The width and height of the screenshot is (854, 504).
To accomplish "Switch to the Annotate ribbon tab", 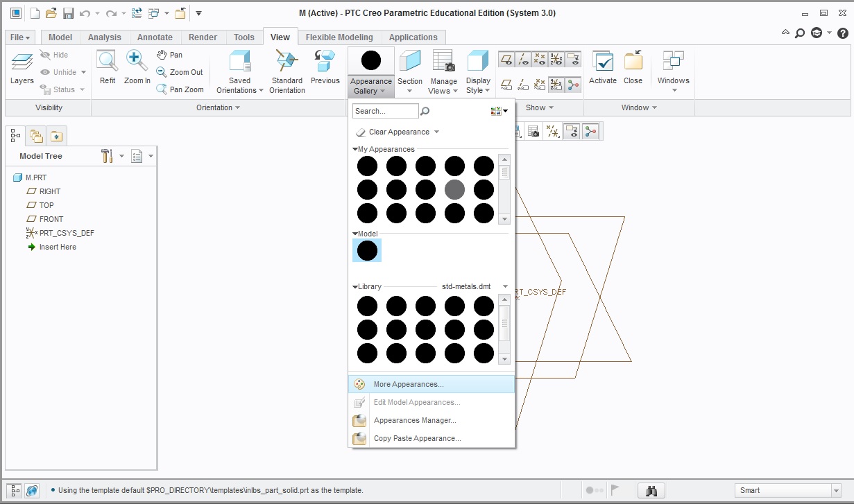I will (155, 37).
